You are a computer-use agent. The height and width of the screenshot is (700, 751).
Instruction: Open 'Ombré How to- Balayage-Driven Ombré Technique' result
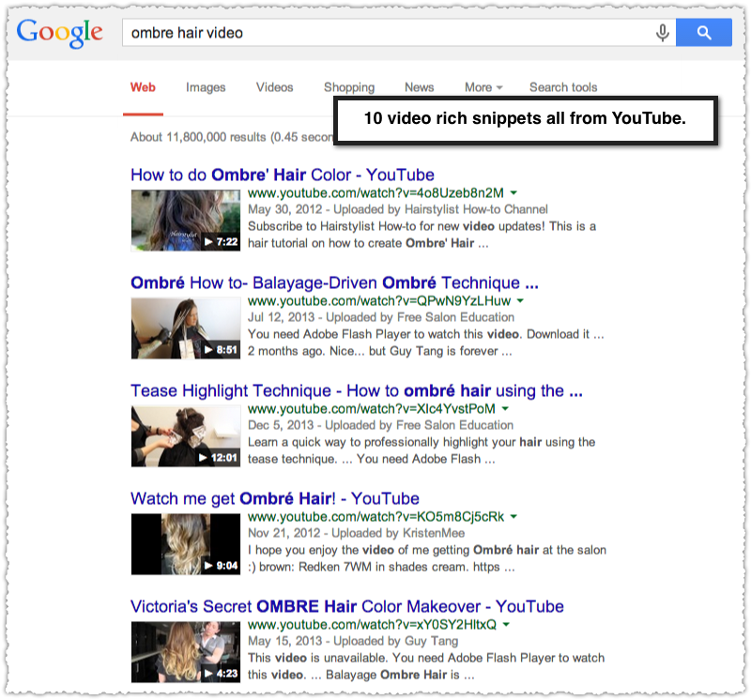click(335, 282)
